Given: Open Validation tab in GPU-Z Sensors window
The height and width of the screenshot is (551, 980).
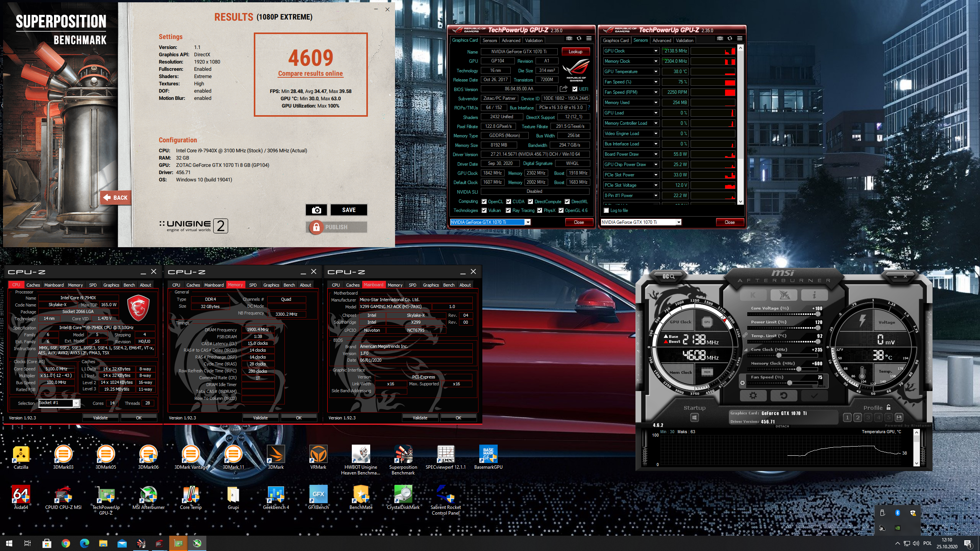Looking at the screenshot, I should tap(684, 41).
